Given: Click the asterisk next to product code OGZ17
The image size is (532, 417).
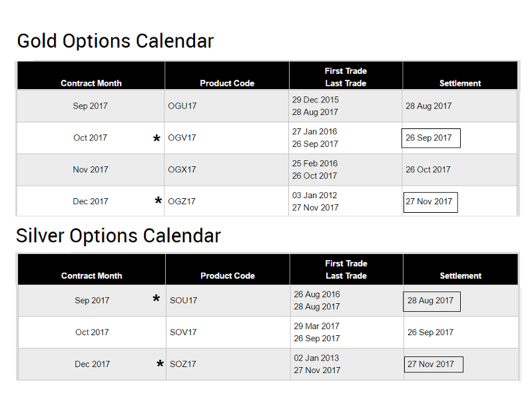Looking at the screenshot, I should pos(158,202).
